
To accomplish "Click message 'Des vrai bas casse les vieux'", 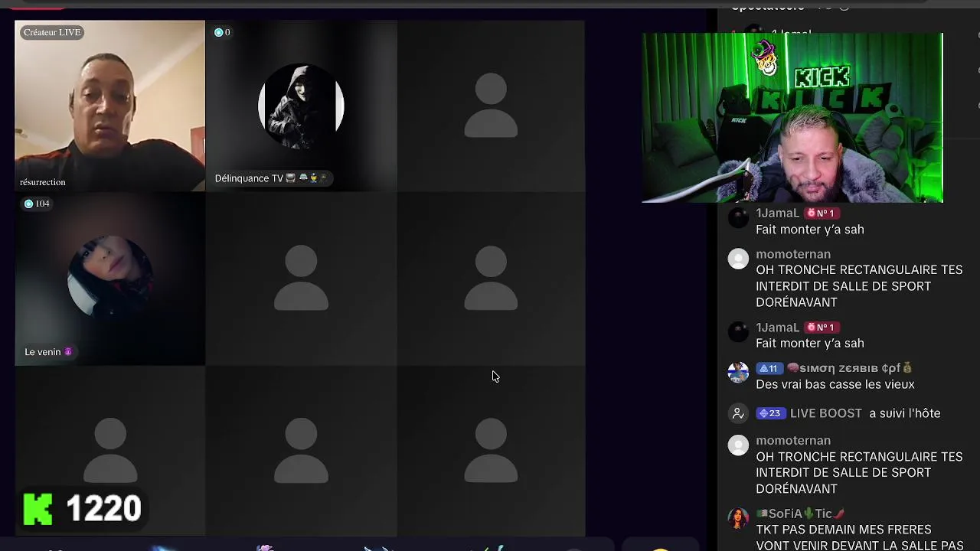I will (835, 385).
